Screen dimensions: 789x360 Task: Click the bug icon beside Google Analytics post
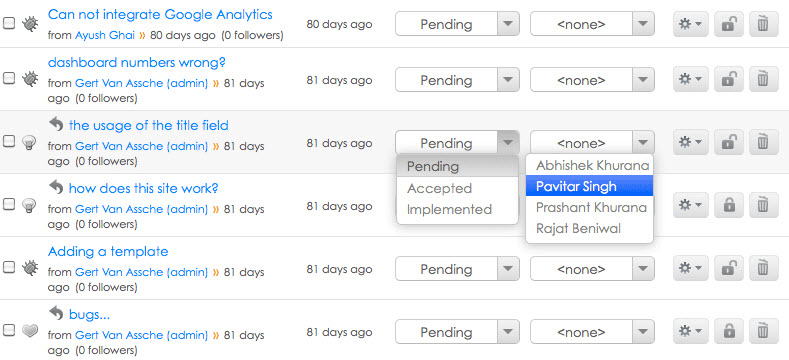(30, 24)
